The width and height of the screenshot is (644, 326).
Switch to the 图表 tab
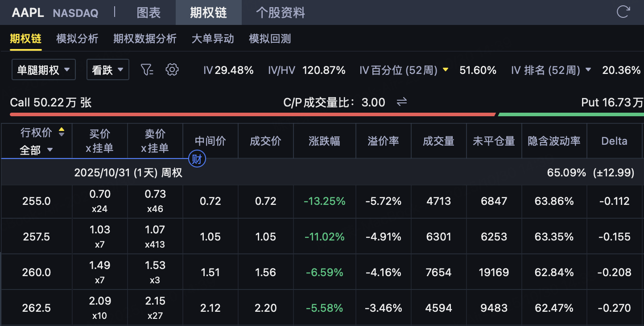click(x=149, y=12)
